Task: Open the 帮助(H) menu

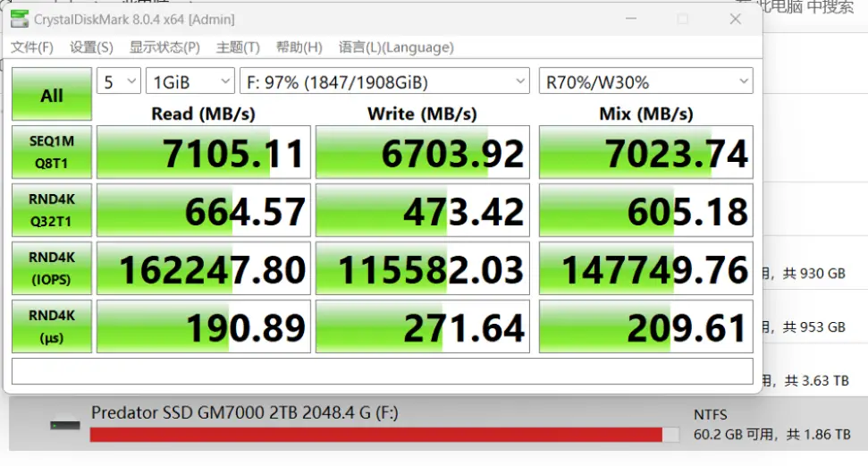Action: [299, 47]
